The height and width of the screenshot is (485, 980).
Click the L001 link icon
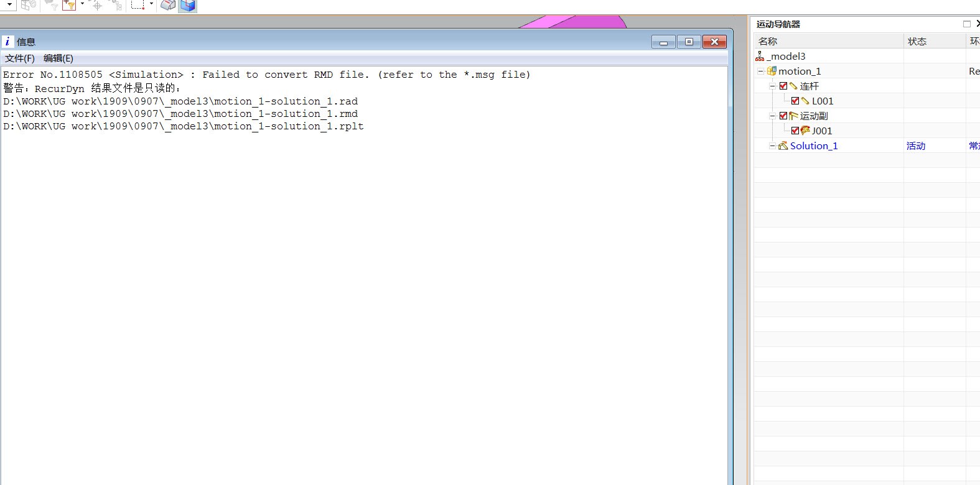click(x=805, y=101)
